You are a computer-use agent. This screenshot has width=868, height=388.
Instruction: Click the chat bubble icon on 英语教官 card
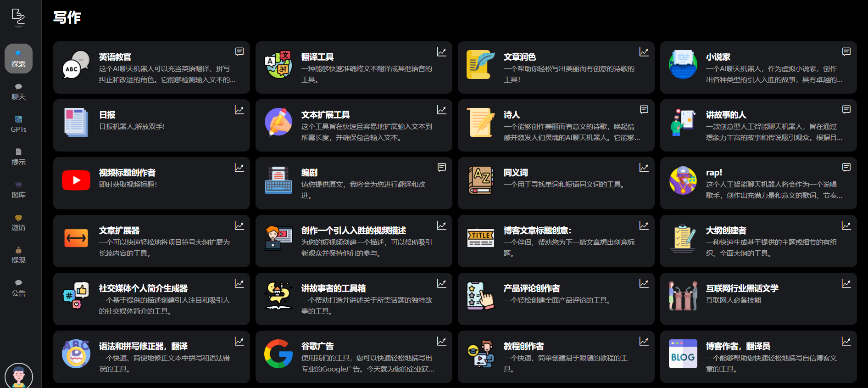coord(239,52)
